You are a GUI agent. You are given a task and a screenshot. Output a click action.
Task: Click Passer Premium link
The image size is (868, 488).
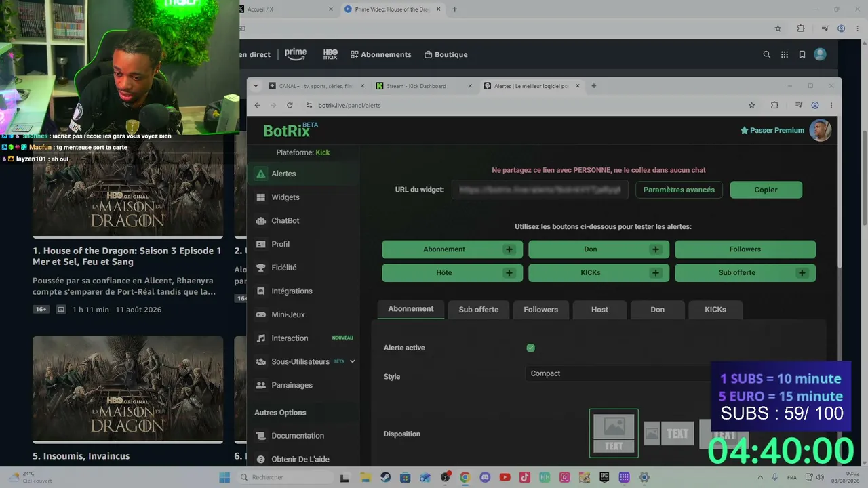coord(772,130)
